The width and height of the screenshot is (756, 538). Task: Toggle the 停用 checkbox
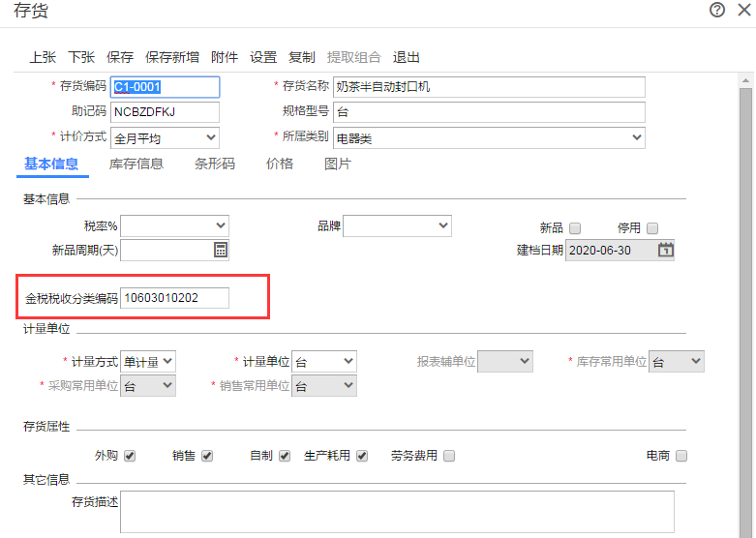click(x=652, y=228)
